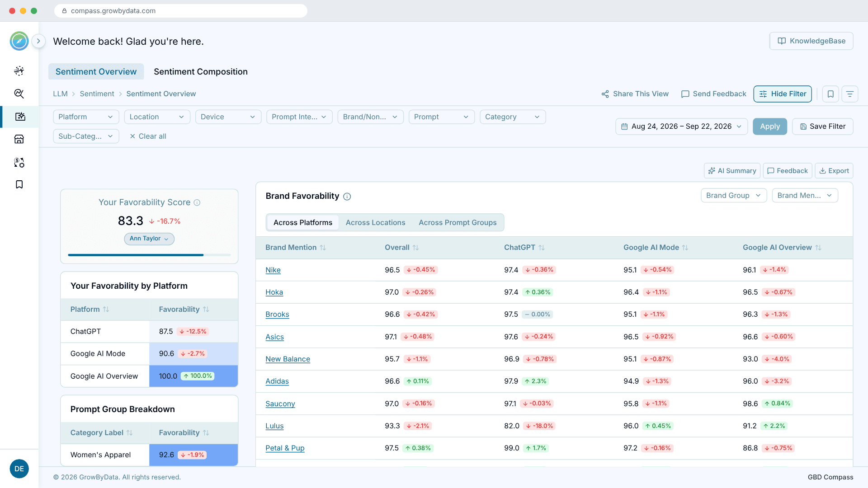Click Clear all filters
Viewport: 868px width, 488px height.
[x=148, y=136]
